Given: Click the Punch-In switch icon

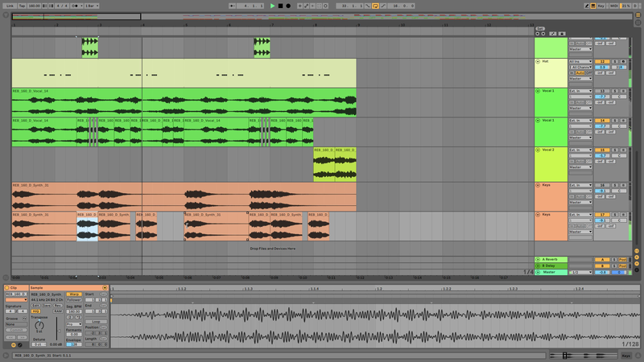Looking at the screenshot, I should [368, 6].
